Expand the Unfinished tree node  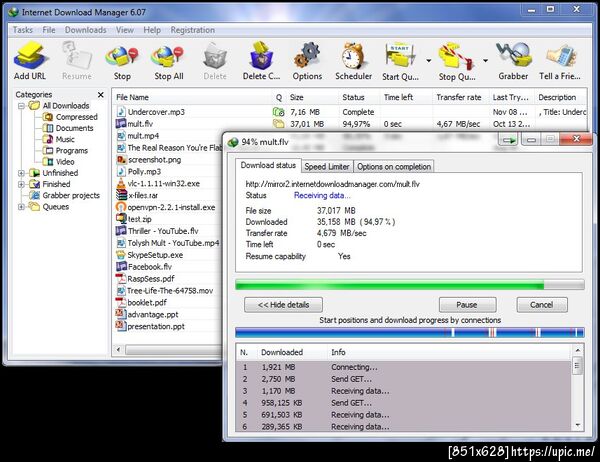tap(21, 173)
